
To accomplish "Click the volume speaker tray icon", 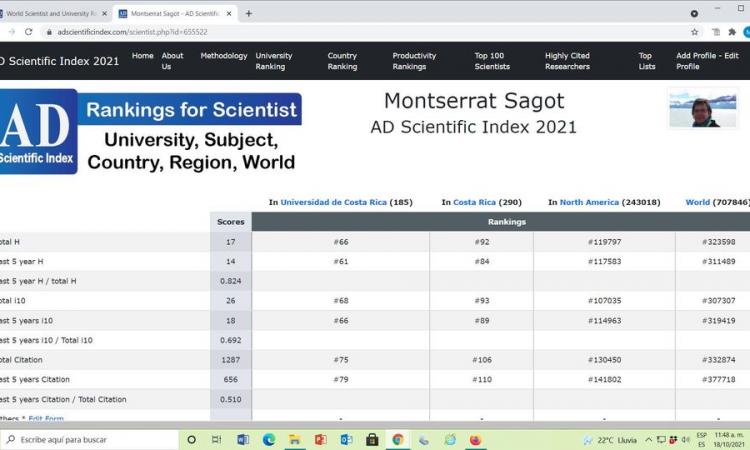I will (686, 439).
